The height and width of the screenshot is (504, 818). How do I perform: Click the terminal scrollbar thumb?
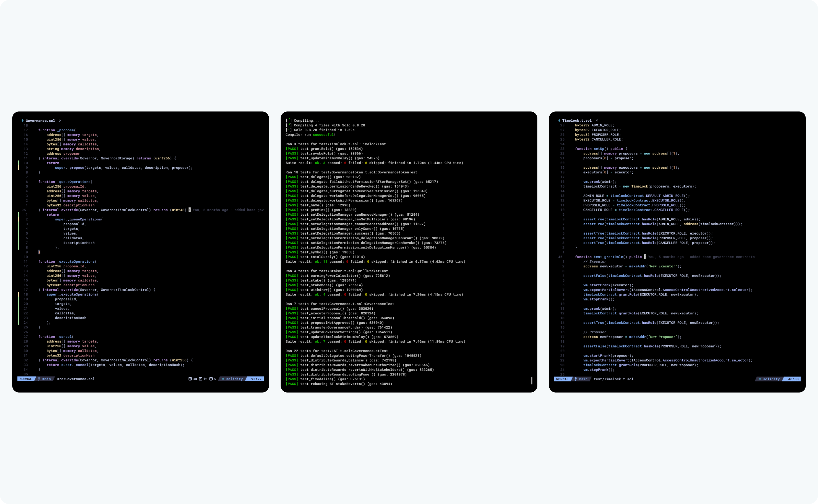coord(532,381)
